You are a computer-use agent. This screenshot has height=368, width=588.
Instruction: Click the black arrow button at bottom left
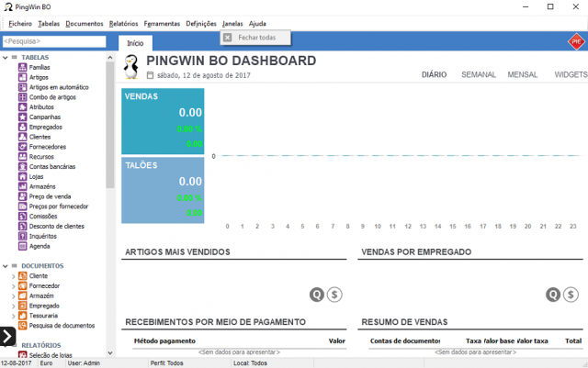[x=8, y=337]
